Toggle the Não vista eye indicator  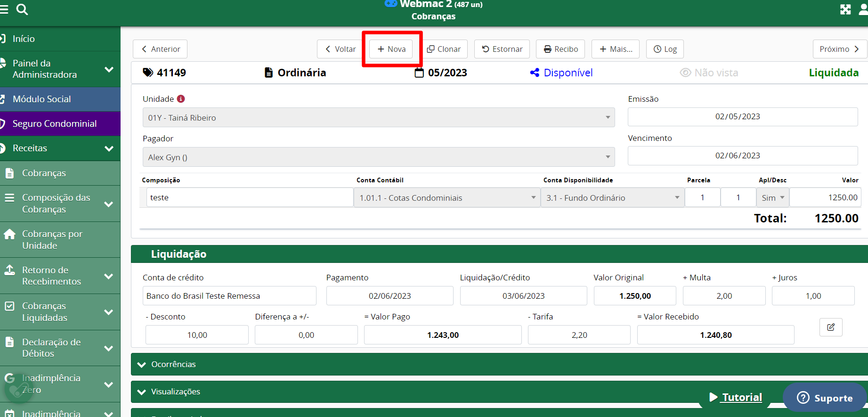tap(685, 73)
